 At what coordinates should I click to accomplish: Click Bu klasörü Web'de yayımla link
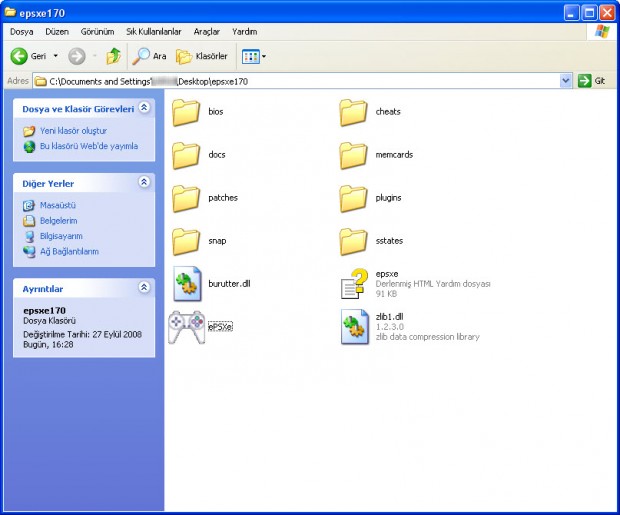[89, 146]
